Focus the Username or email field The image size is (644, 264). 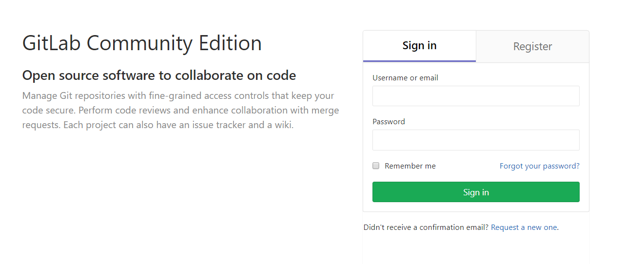point(476,96)
